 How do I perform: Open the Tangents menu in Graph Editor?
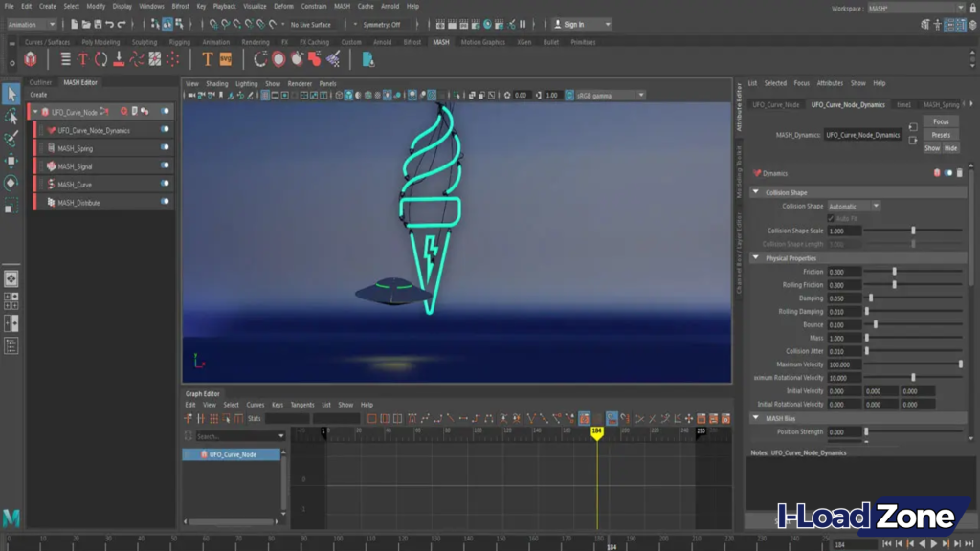(302, 405)
